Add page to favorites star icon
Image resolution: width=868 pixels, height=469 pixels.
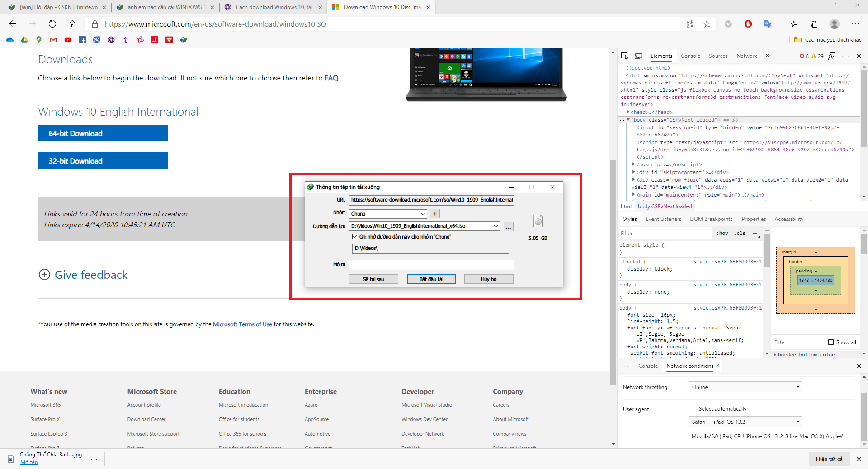tap(707, 24)
